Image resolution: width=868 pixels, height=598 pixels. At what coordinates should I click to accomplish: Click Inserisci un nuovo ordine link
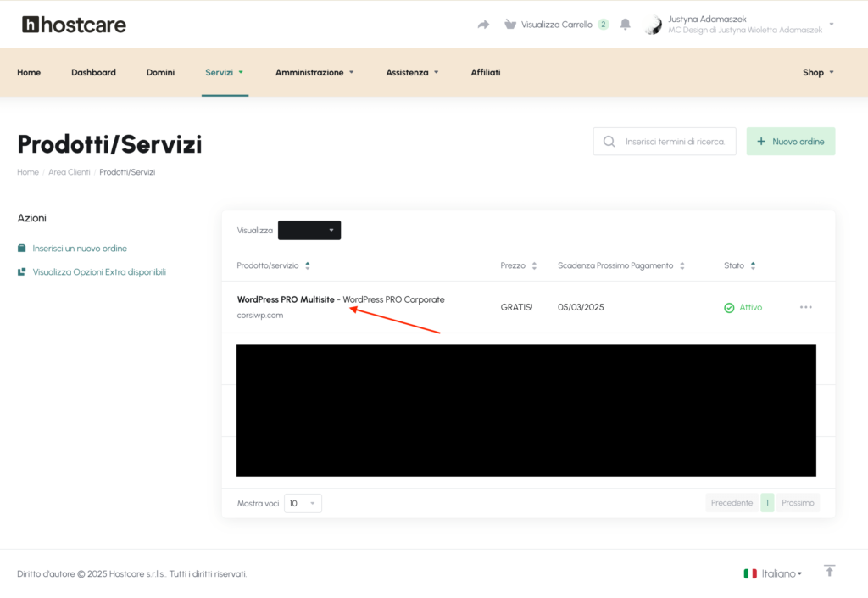pyautogui.click(x=80, y=248)
